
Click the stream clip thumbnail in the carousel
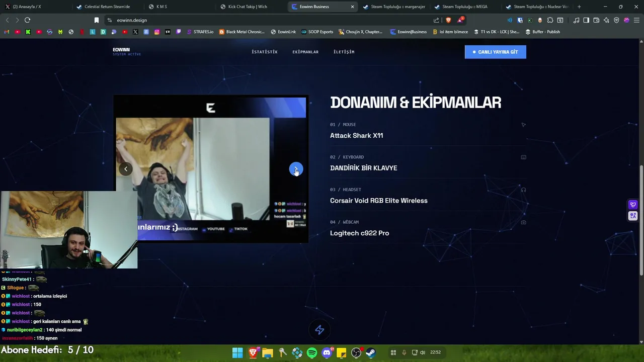click(211, 169)
